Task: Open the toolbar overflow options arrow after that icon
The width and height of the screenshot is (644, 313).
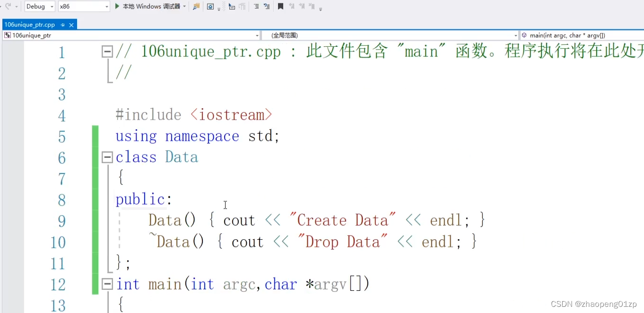Action: [x=219, y=9]
